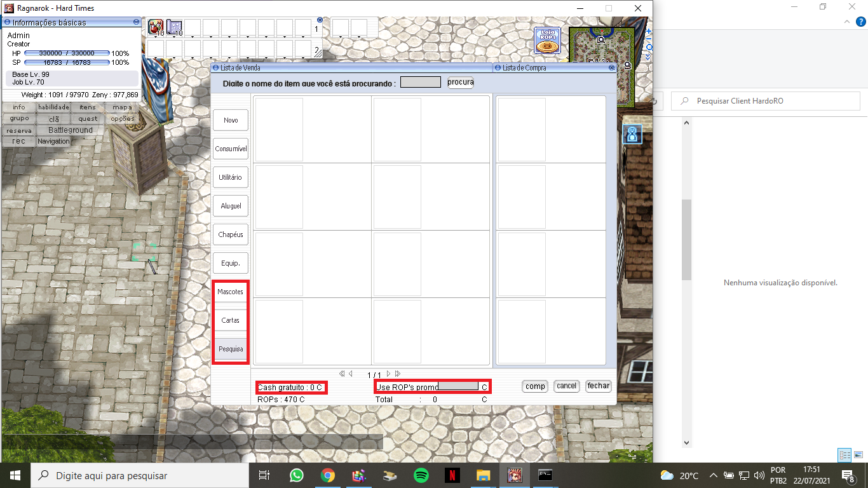This screenshot has width=868, height=488.
Task: Go to the first page of the shop list
Action: click(342, 374)
